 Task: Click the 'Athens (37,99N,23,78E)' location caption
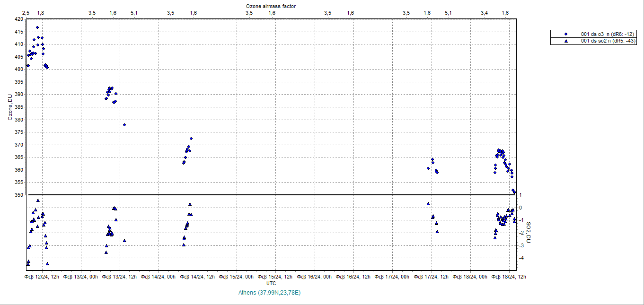click(270, 293)
